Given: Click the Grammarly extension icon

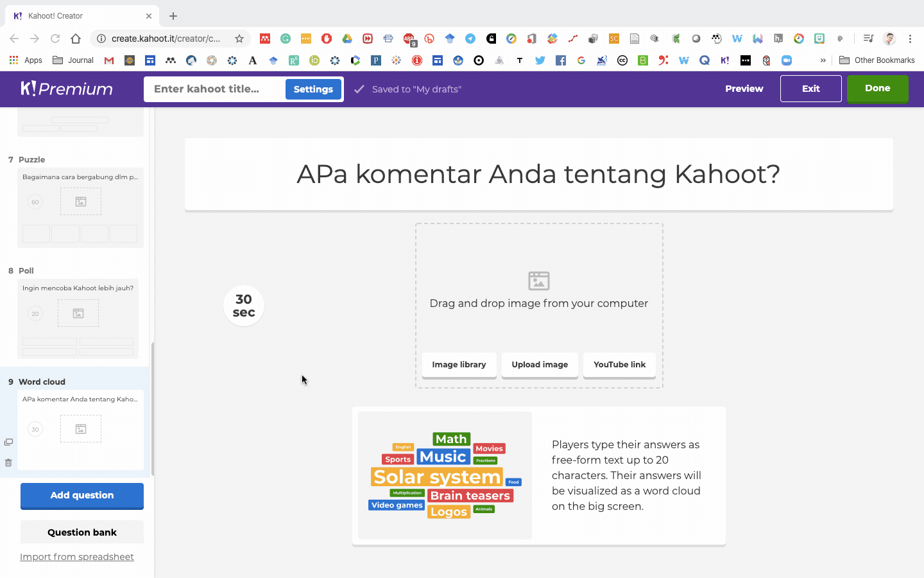Looking at the screenshot, I should [x=285, y=39].
